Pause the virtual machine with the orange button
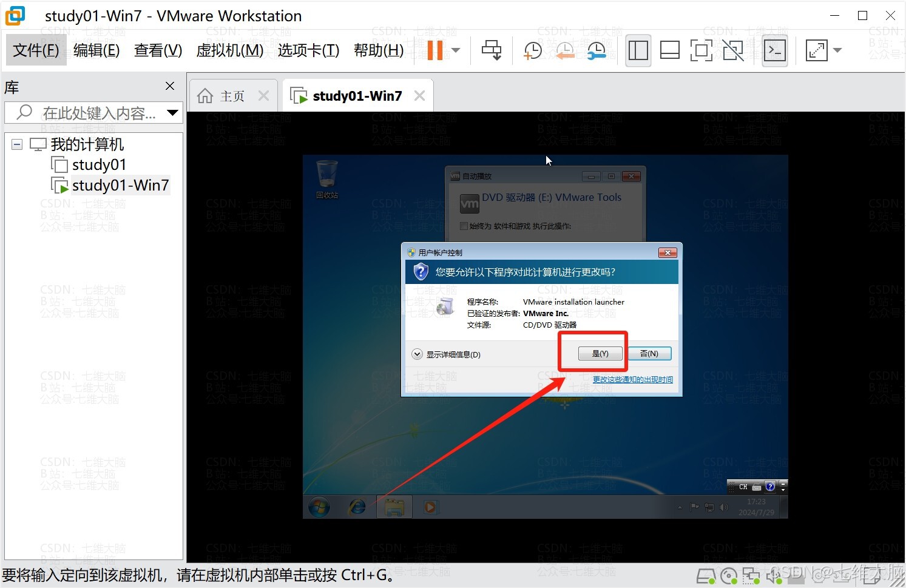The image size is (906, 588). click(x=435, y=50)
